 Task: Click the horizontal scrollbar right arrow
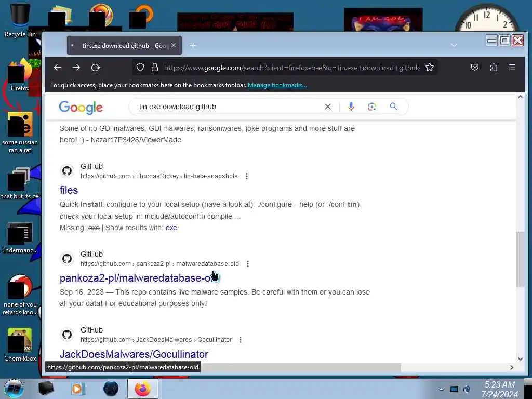tap(512, 367)
